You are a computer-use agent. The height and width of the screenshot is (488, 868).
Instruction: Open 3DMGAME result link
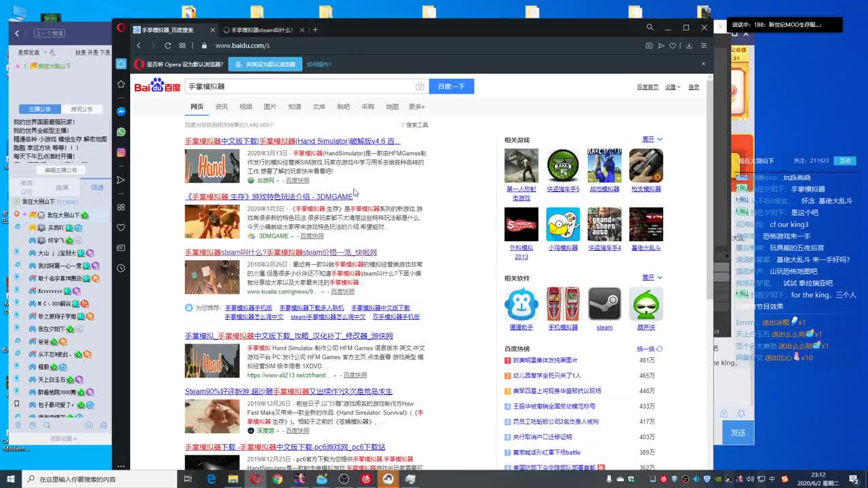pyautogui.click(x=269, y=197)
